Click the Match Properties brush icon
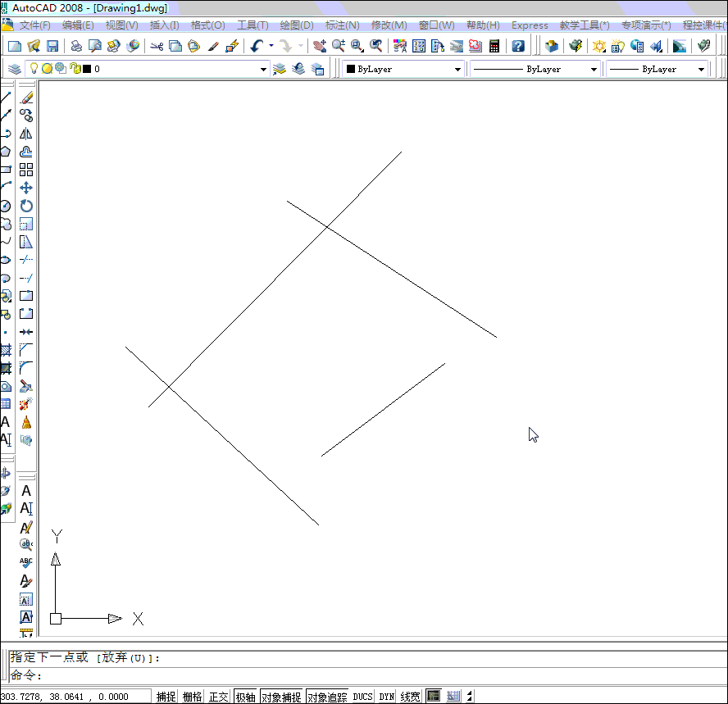Screen dimensions: 728x704 (x=213, y=46)
